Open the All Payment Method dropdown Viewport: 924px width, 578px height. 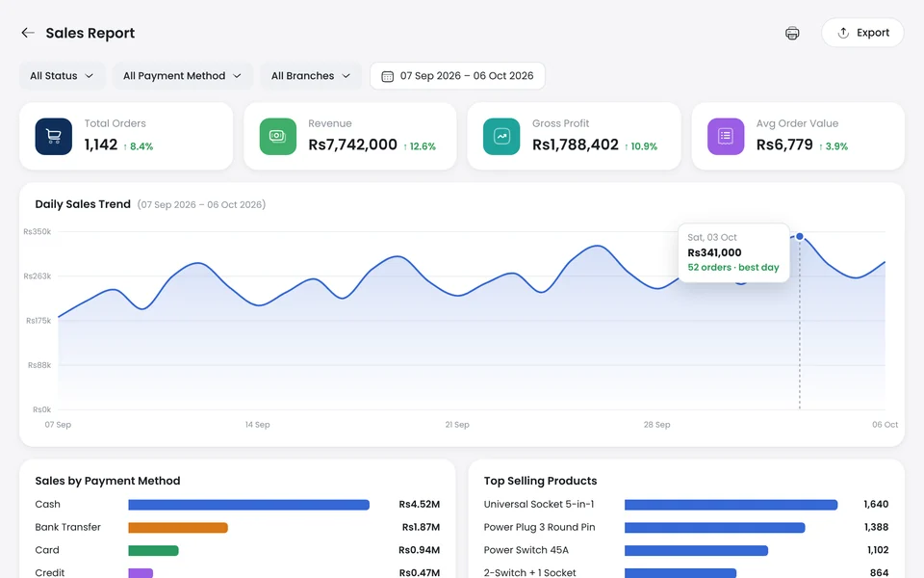tap(182, 75)
